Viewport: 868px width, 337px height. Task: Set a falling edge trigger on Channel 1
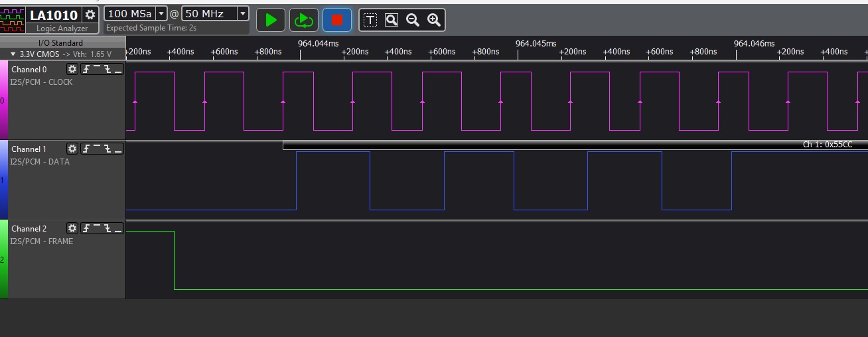108,149
